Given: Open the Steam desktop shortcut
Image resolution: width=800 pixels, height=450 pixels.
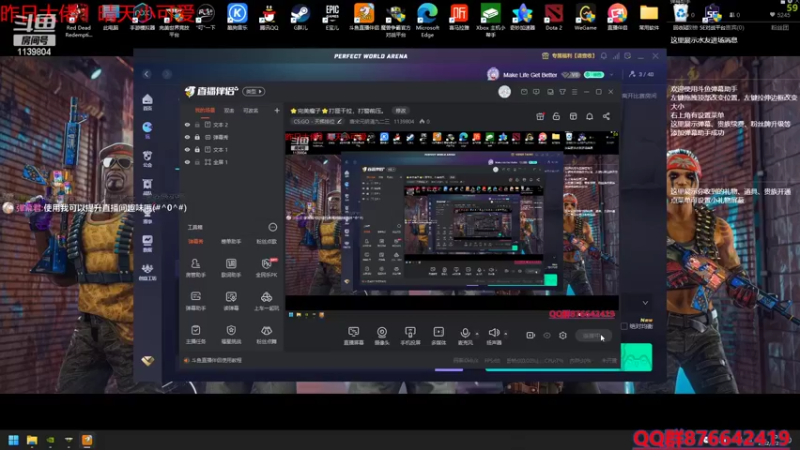Looking at the screenshot, I should 301,16.
